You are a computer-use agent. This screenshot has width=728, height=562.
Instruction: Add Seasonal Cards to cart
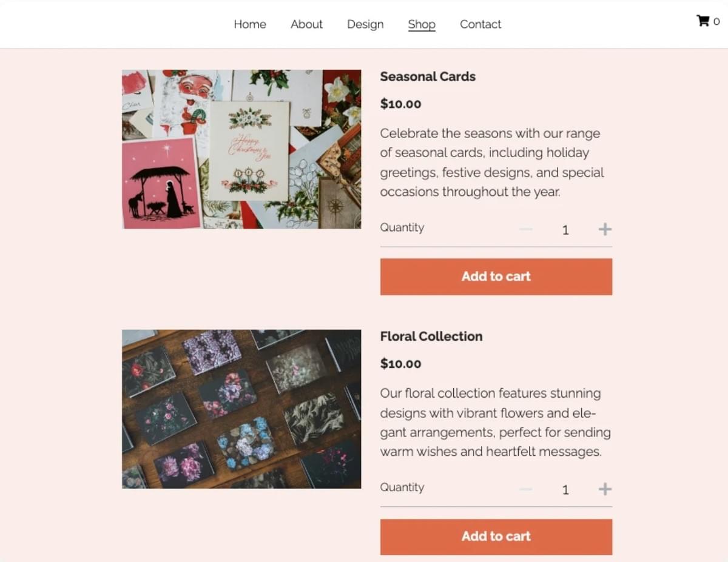[496, 276]
